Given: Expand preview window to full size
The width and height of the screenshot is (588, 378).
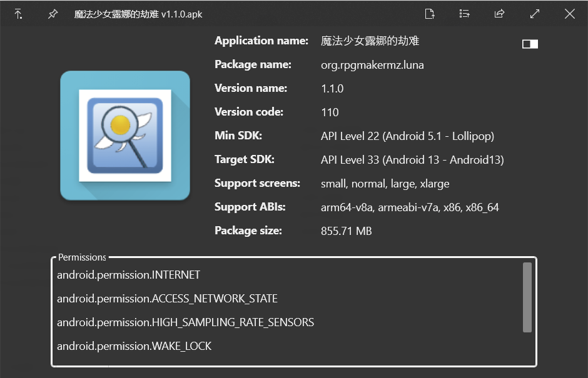Looking at the screenshot, I should (x=534, y=14).
